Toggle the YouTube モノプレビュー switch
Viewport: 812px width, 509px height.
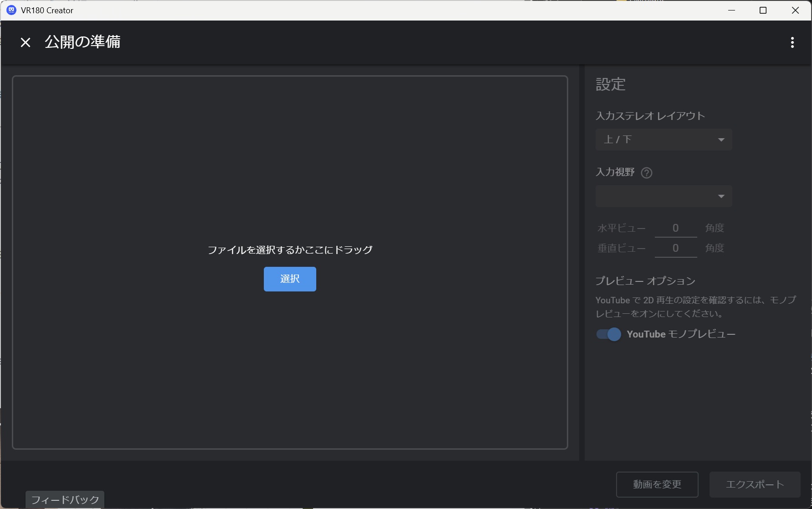609,334
